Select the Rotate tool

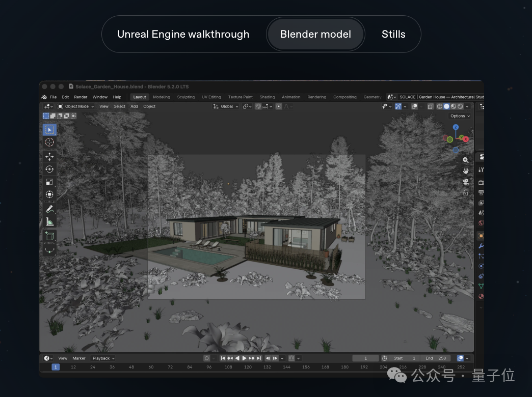pyautogui.click(x=49, y=169)
